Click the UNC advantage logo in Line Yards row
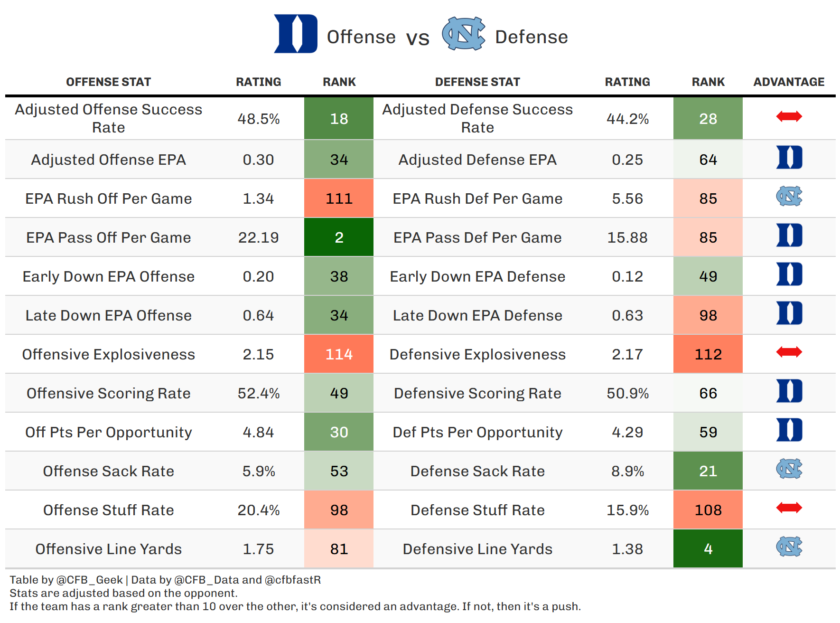The height and width of the screenshot is (623, 840). (x=789, y=547)
